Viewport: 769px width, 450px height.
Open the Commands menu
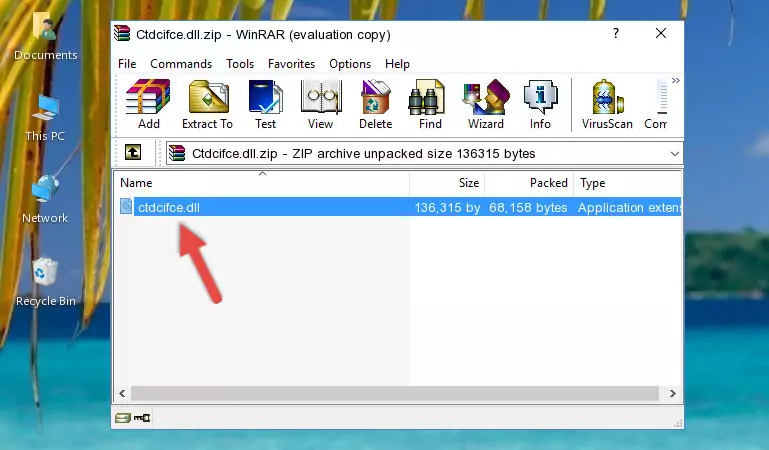click(181, 64)
